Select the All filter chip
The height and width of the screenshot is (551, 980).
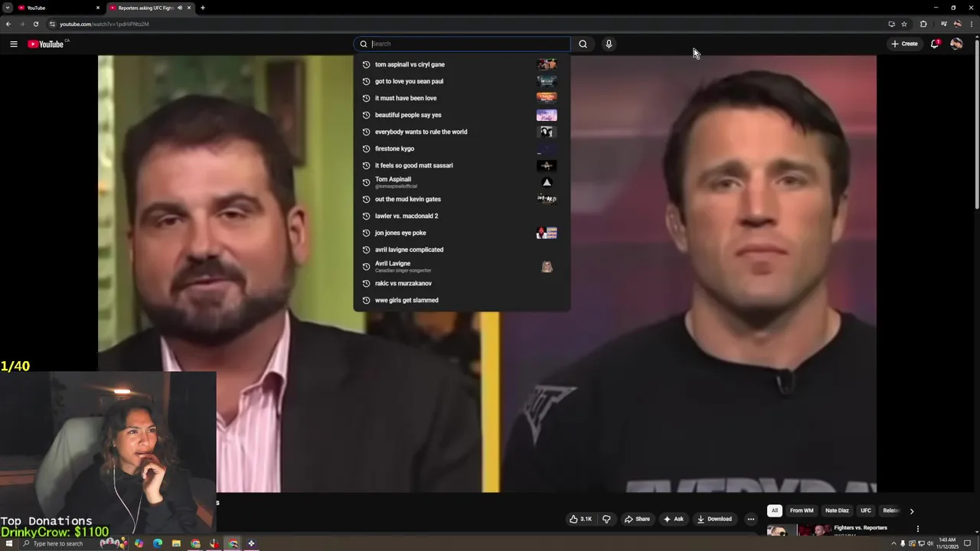[775, 510]
